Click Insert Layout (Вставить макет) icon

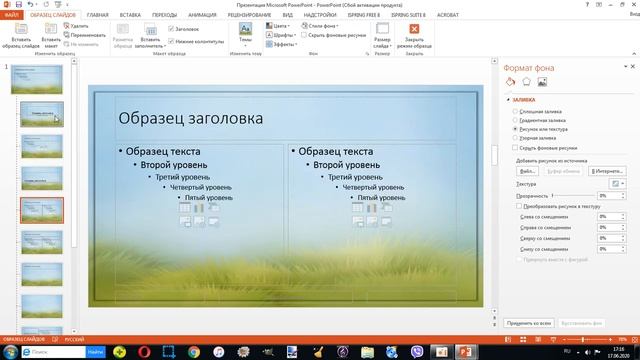pos(51,29)
